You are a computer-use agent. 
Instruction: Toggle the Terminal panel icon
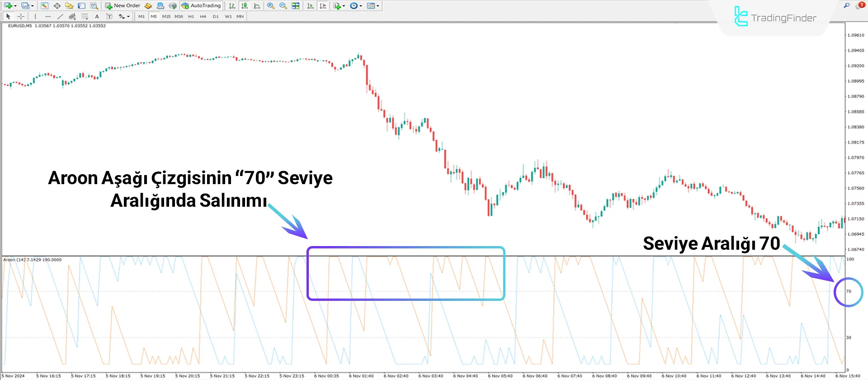click(x=81, y=5)
